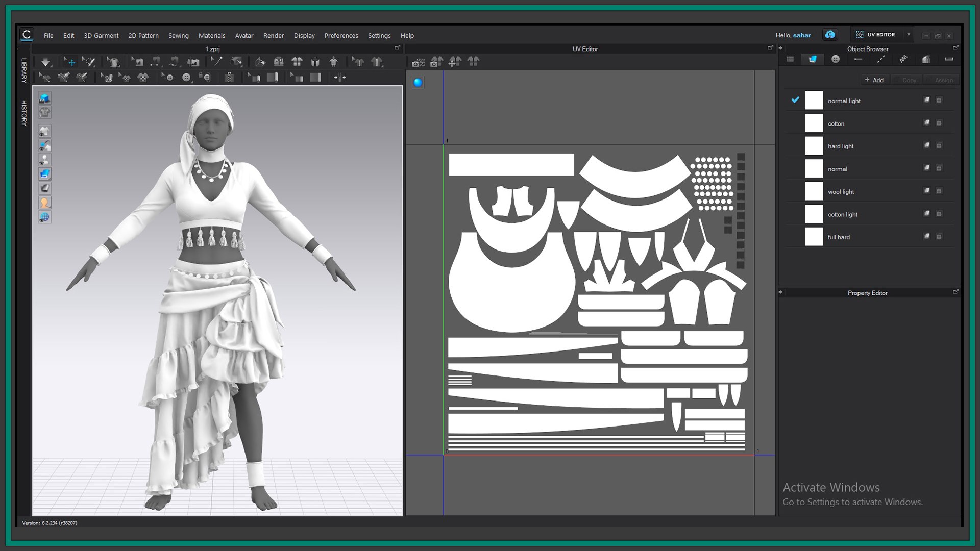Open the Fabric tab in Object Browser
Image resolution: width=980 pixels, height=551 pixels.
[x=813, y=59]
